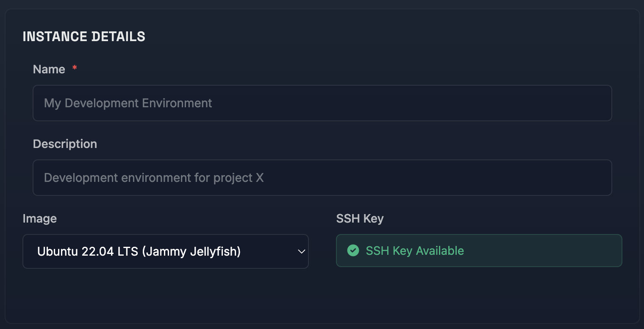644x329 pixels.
Task: Click the SSH Key label
Action: (360, 218)
